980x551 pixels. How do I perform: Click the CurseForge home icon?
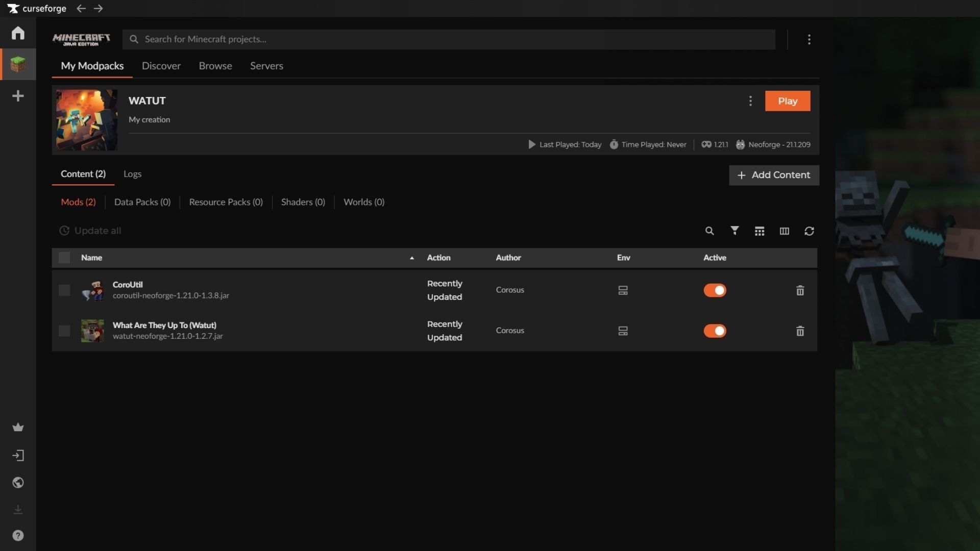(x=18, y=33)
